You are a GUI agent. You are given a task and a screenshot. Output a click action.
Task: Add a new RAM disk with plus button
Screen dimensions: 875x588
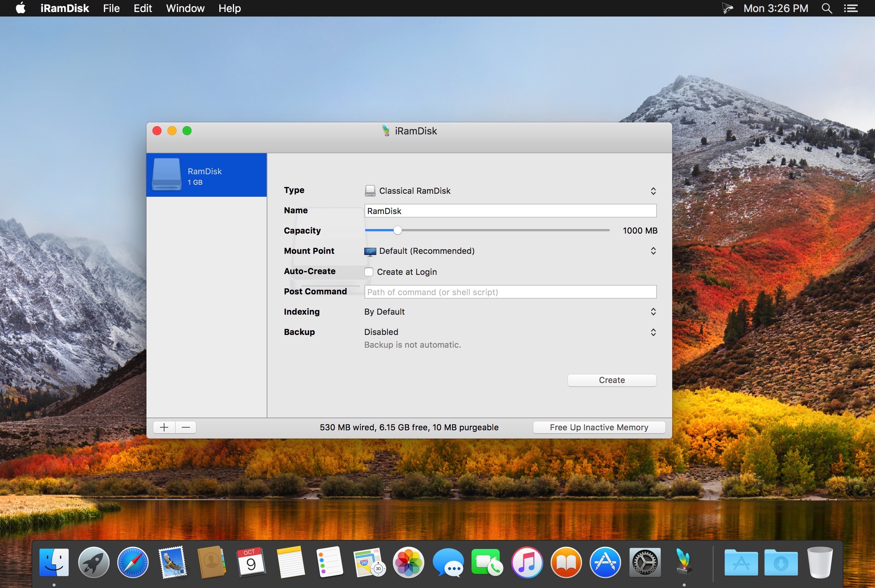pyautogui.click(x=164, y=427)
